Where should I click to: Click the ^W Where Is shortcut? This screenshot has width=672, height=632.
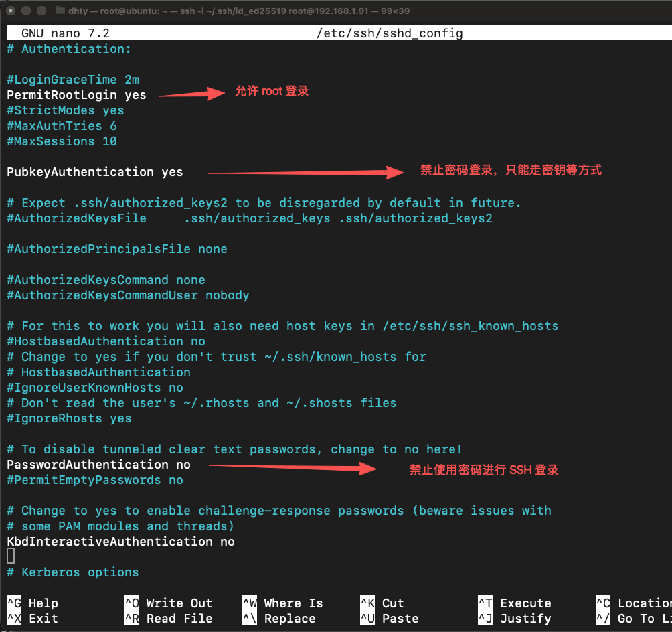(282, 603)
